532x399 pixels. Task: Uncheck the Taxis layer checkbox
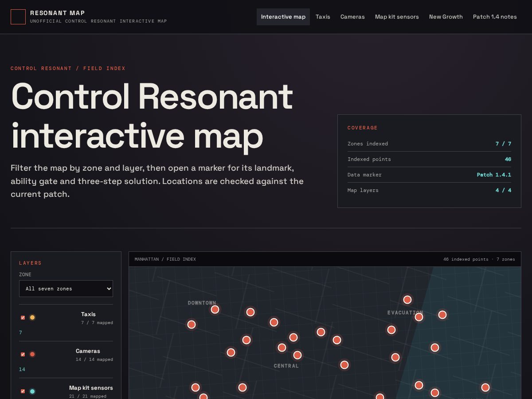[x=23, y=317]
